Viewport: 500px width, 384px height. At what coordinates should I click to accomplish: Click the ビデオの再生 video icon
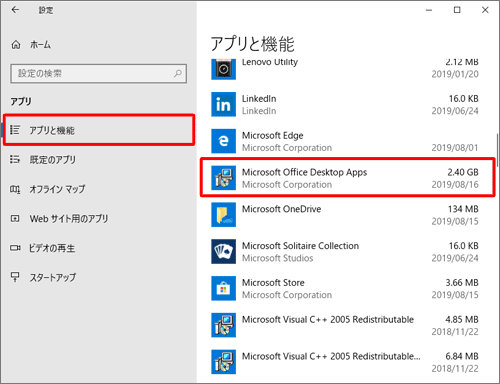point(15,248)
